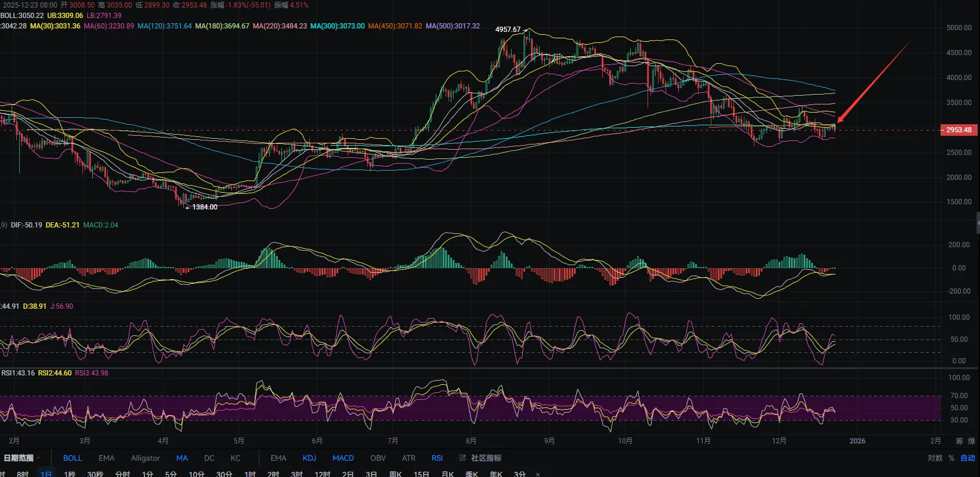The width and height of the screenshot is (980, 477).
Task: Select the 8时 timeframe tab
Action: point(23,474)
